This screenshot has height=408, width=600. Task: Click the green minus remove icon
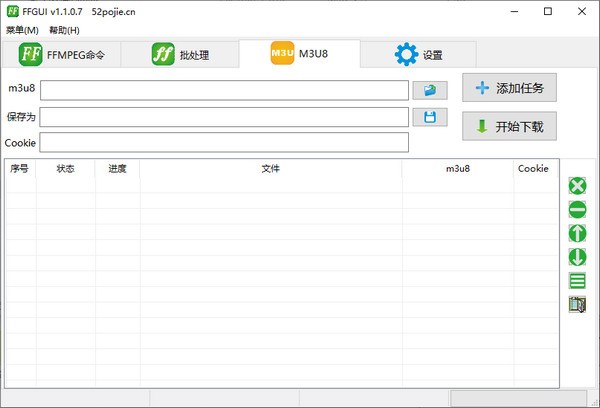pyautogui.click(x=577, y=209)
